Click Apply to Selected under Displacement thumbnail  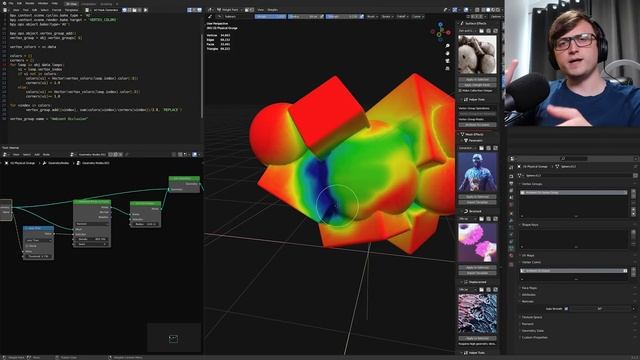[477, 338]
